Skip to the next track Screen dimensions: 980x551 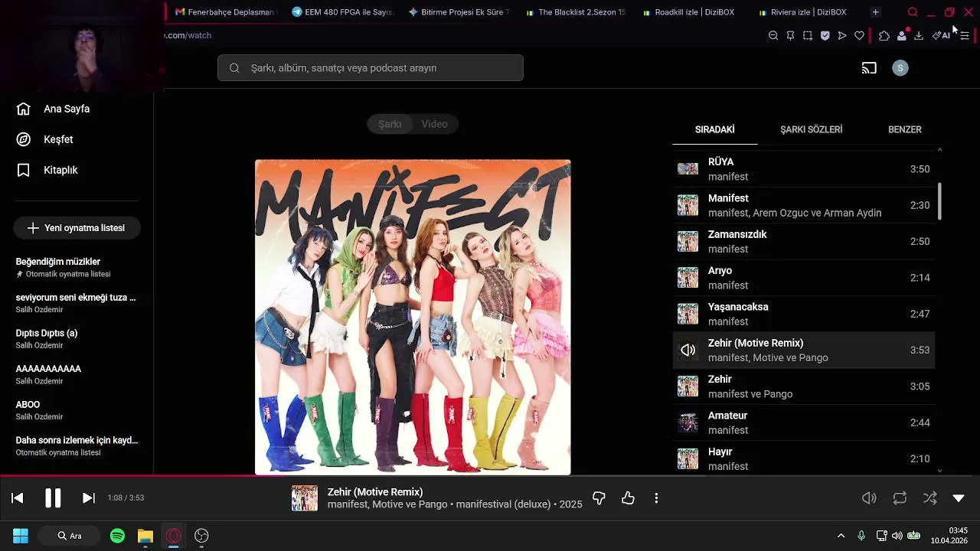[x=89, y=498]
